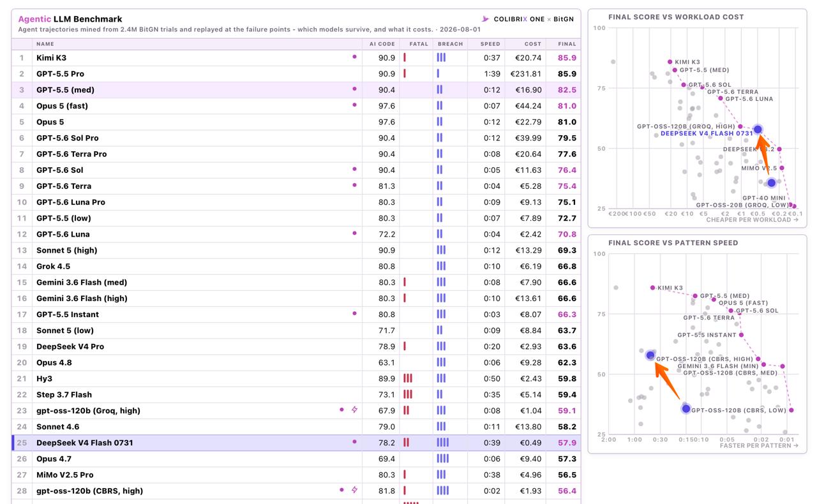
Task: Select the highlighted DeepSeek V4 Flash 0731 cost chart point
Action: point(758,130)
